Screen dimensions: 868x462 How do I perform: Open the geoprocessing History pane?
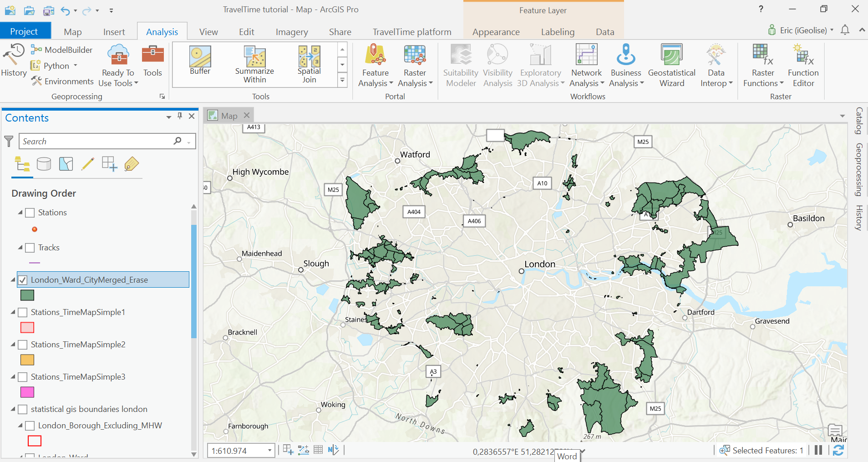[13, 64]
